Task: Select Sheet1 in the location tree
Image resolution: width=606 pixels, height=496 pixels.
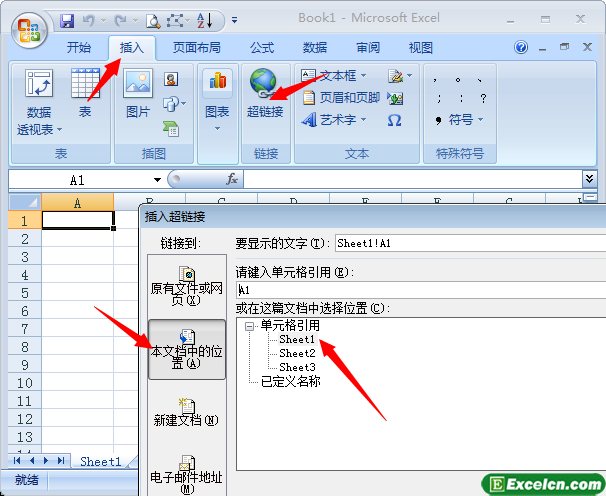Action: (297, 339)
